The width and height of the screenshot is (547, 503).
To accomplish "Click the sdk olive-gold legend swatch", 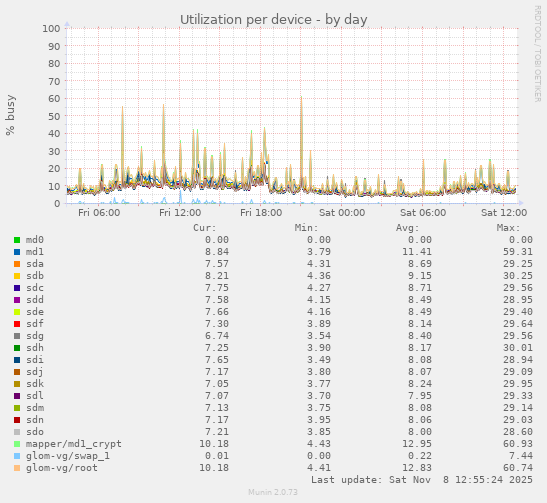I will 17,384.
